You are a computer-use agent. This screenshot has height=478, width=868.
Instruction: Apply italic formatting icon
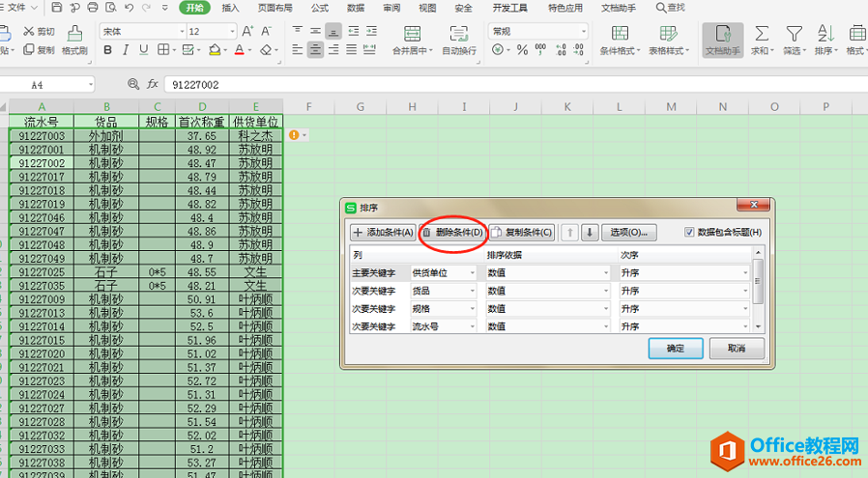[x=126, y=50]
